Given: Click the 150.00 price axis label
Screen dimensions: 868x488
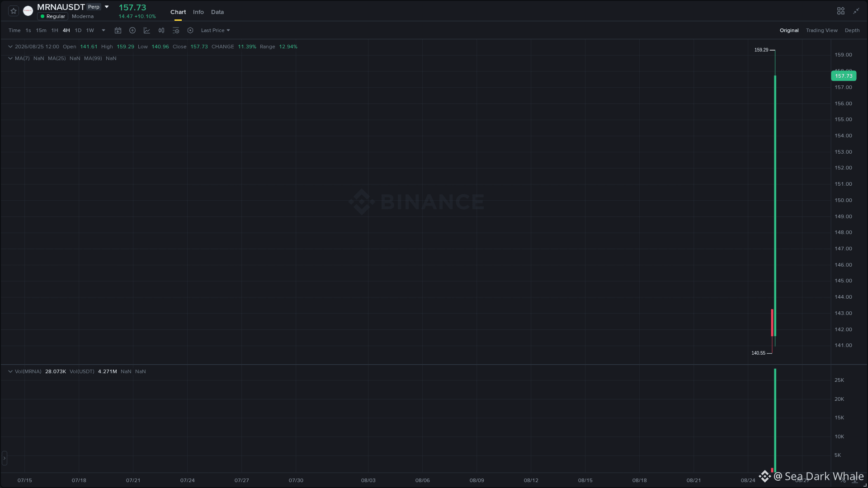Looking at the screenshot, I should pos(843,200).
